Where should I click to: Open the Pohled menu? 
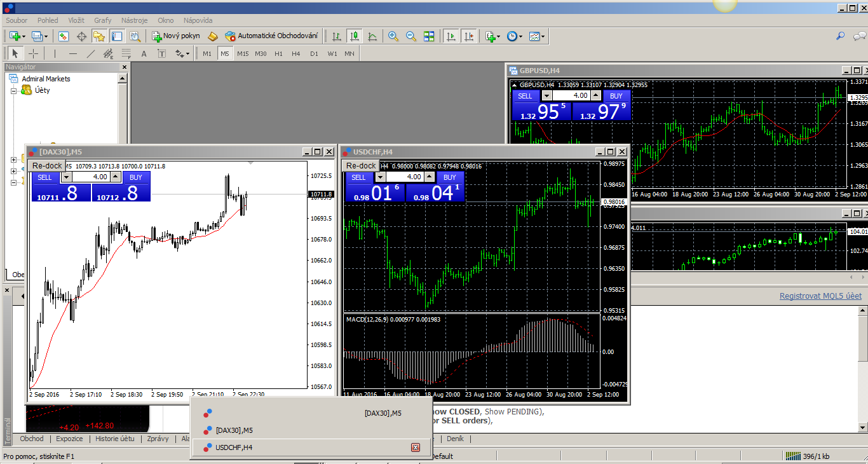(48, 20)
